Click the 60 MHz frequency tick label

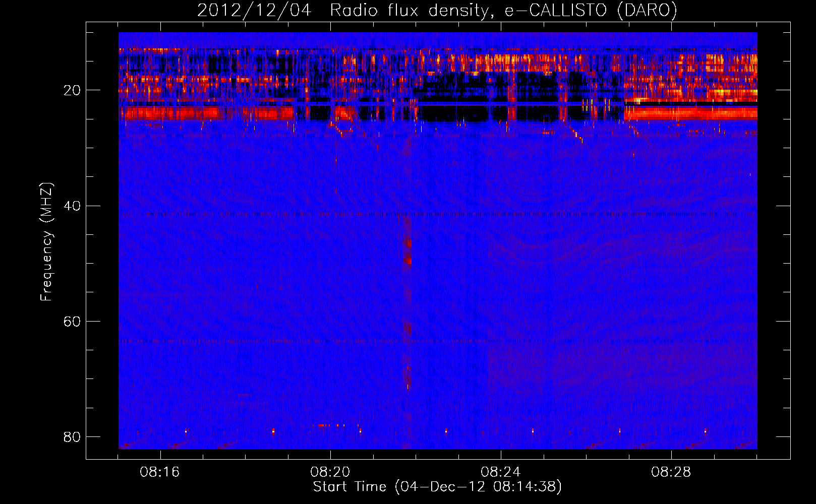coord(72,321)
